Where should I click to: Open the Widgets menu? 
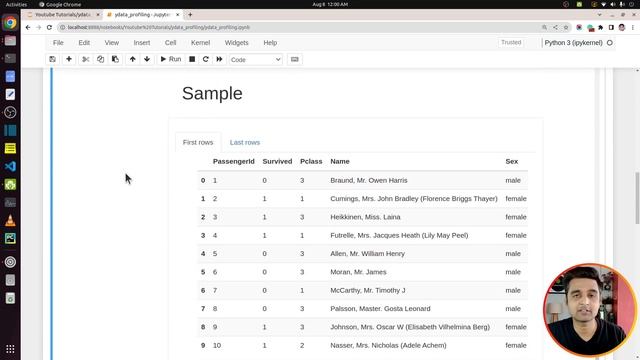(x=236, y=43)
